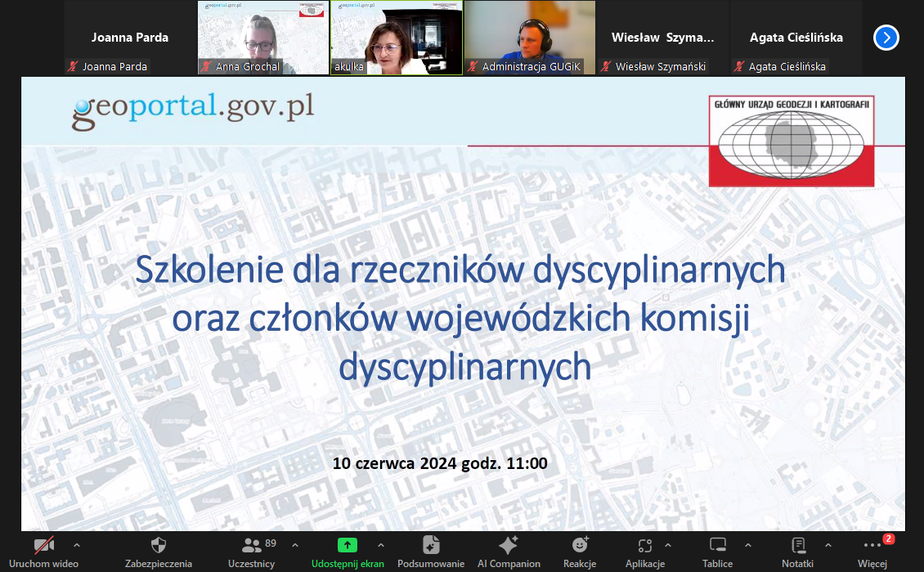The height and width of the screenshot is (572, 924).
Task: Click the green Udostępnij ekran share button
Action: click(348, 546)
